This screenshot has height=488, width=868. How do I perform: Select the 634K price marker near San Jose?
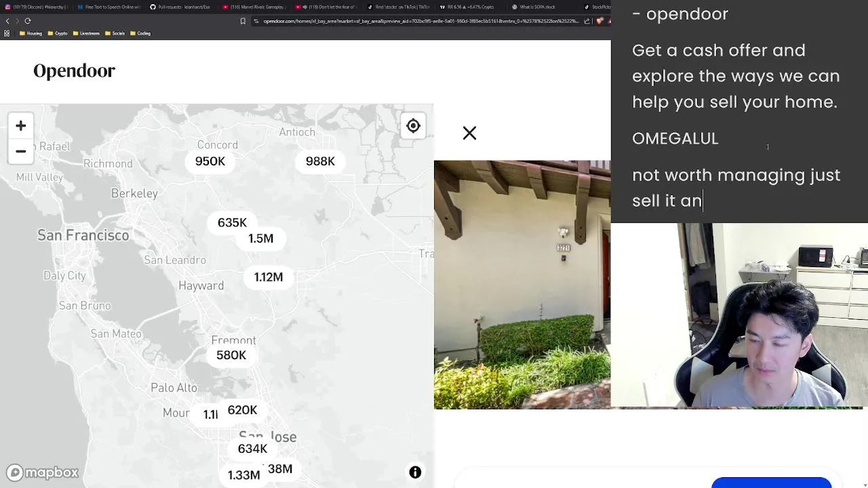[252, 449]
